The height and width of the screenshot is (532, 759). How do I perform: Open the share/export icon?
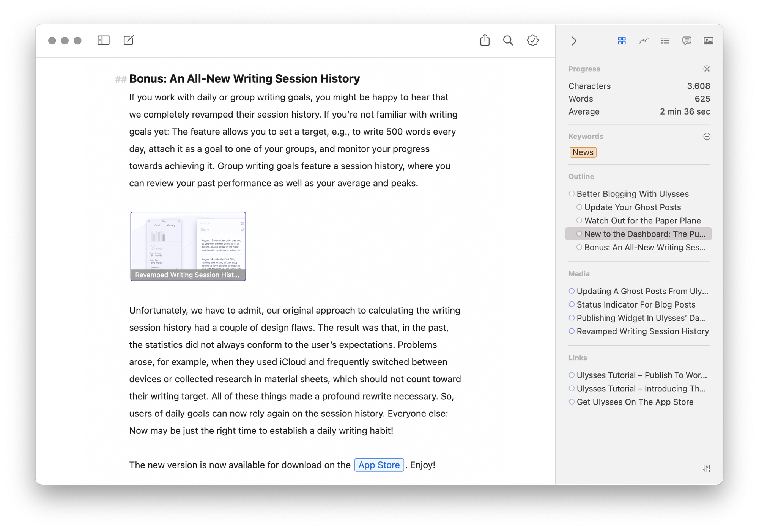(x=485, y=40)
